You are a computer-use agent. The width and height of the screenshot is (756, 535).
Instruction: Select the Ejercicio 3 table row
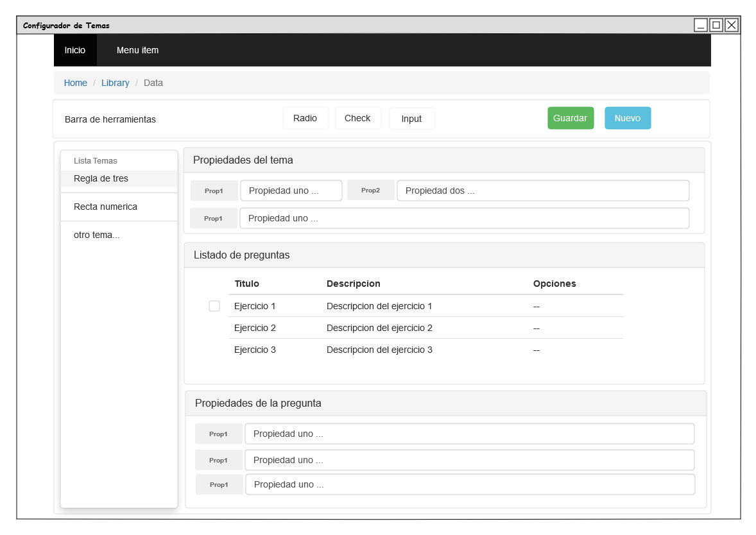coord(425,350)
